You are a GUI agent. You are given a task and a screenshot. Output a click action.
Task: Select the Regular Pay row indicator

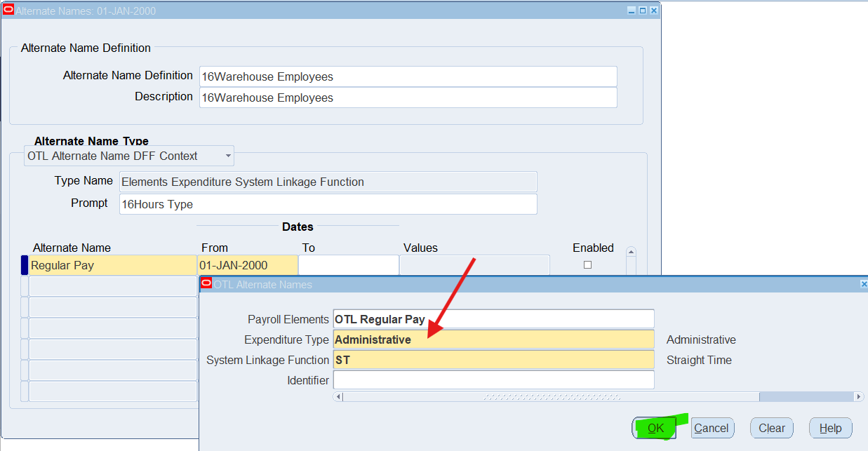(x=25, y=265)
